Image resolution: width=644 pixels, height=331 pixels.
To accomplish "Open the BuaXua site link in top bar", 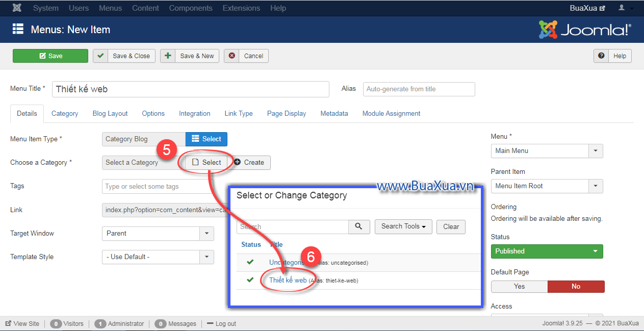I will [587, 8].
